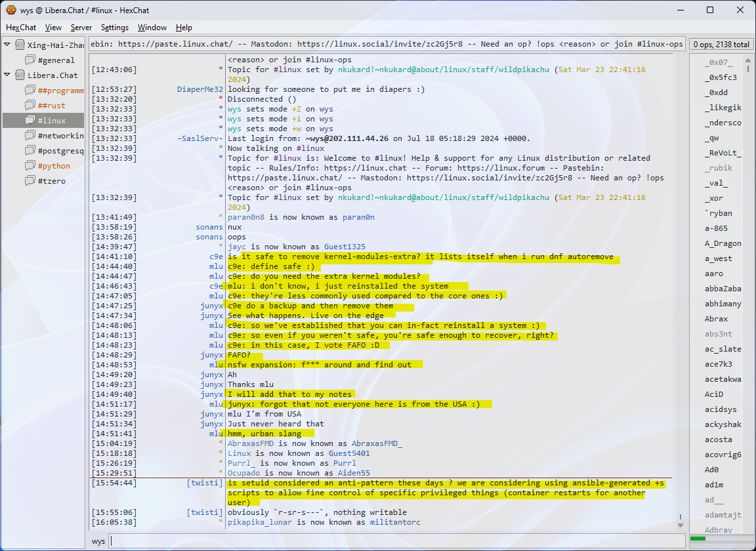Click the wys nickname button
The image size is (756, 551).
(x=98, y=541)
